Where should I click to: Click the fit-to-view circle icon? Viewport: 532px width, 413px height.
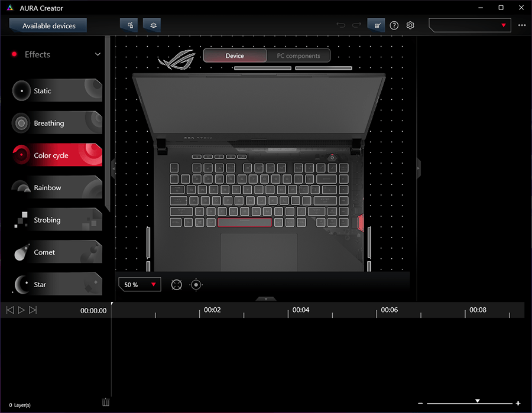point(176,285)
